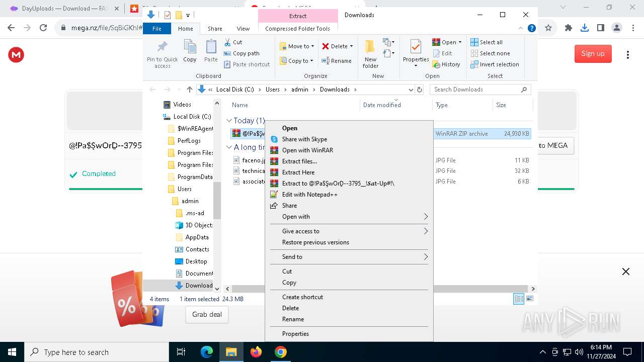The image size is (644, 362).
Task: Click the Chrome downloads icon
Action: [x=585, y=28]
